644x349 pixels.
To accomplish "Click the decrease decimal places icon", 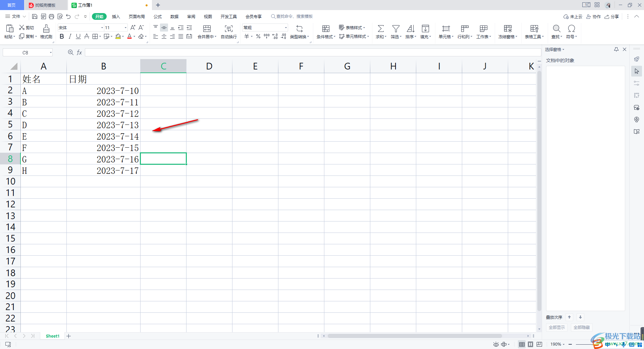I will (x=283, y=36).
